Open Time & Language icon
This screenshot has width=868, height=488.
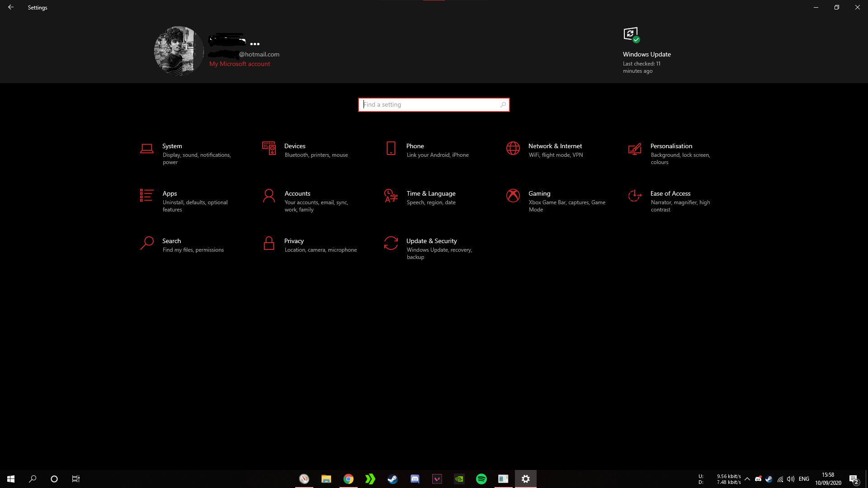(391, 196)
